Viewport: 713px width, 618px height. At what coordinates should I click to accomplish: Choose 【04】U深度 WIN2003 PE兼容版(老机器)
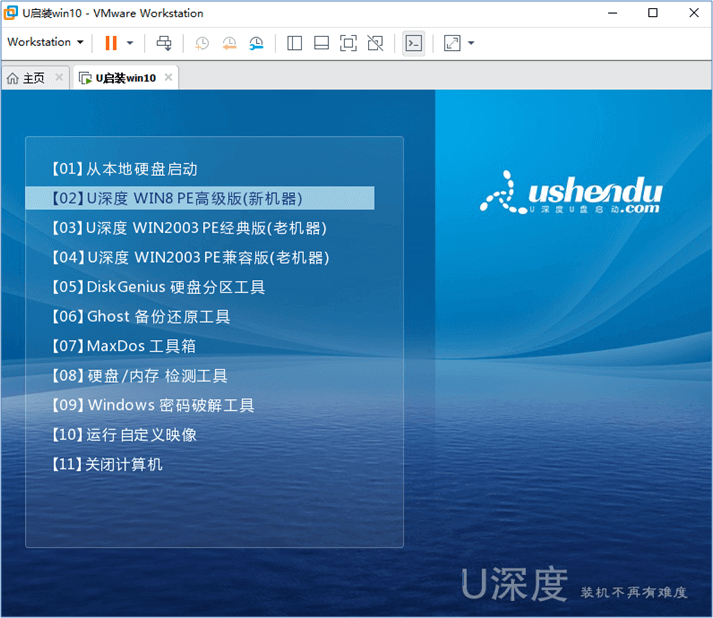(x=190, y=257)
